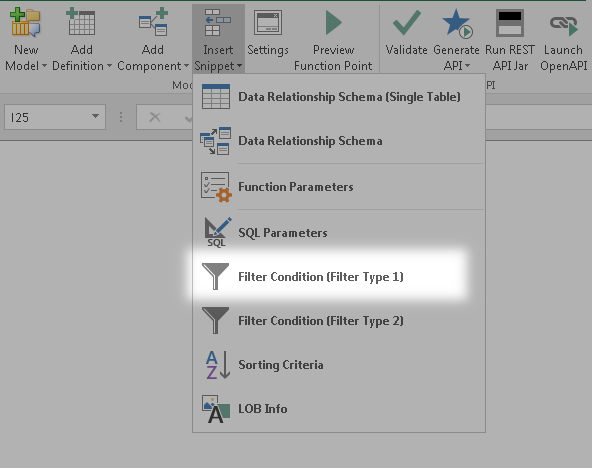This screenshot has width=592, height=468.
Task: Open the Generate API dropdown arrow
Action: coord(467,66)
